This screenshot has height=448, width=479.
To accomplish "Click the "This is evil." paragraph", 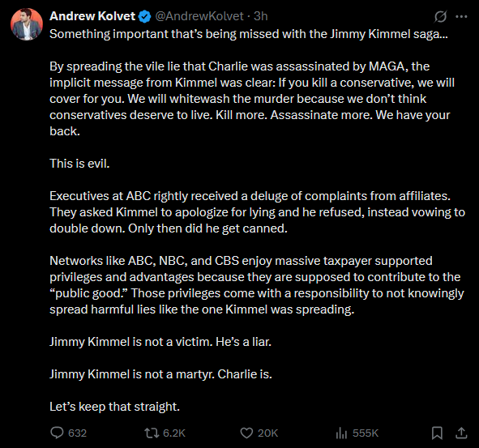I will (x=79, y=164).
